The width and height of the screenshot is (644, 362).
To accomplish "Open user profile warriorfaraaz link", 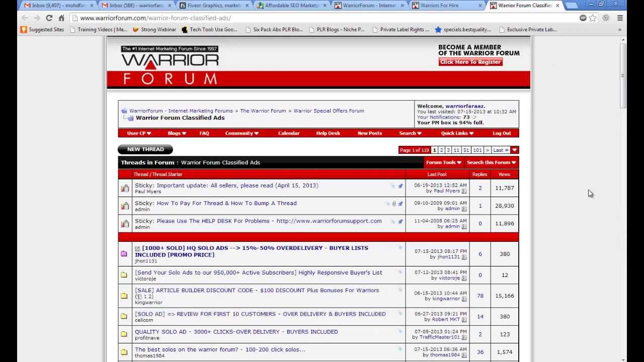I will coord(464,106).
